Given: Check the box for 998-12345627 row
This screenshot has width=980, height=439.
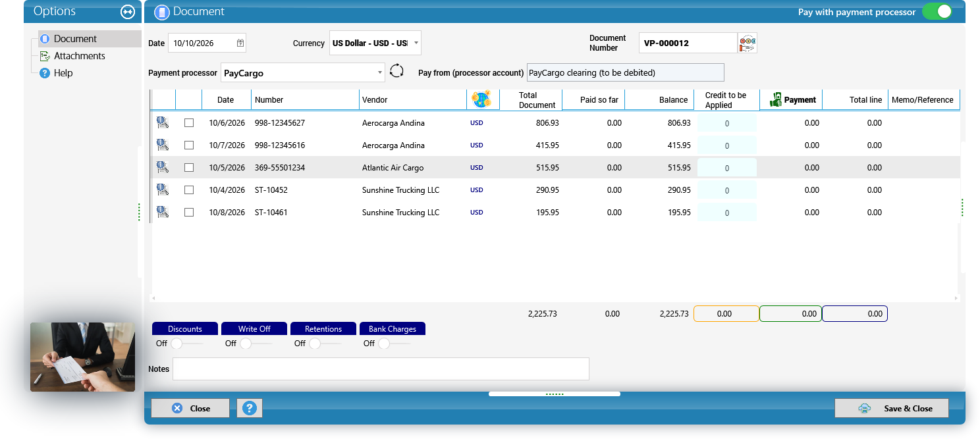Looking at the screenshot, I should (x=189, y=123).
